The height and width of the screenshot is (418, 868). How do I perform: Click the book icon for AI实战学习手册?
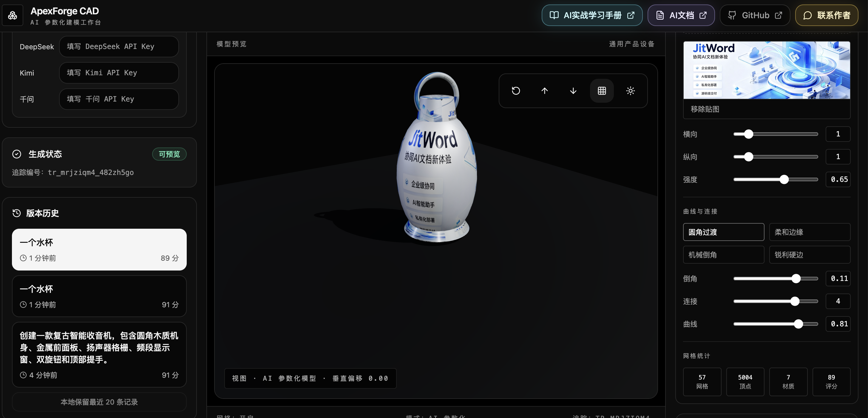554,15
